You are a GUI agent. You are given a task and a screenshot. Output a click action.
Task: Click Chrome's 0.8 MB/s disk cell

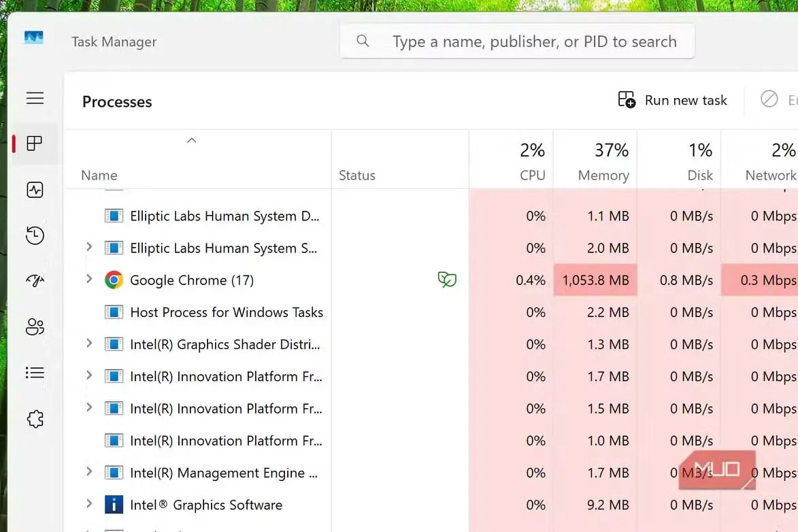pyautogui.click(x=679, y=280)
